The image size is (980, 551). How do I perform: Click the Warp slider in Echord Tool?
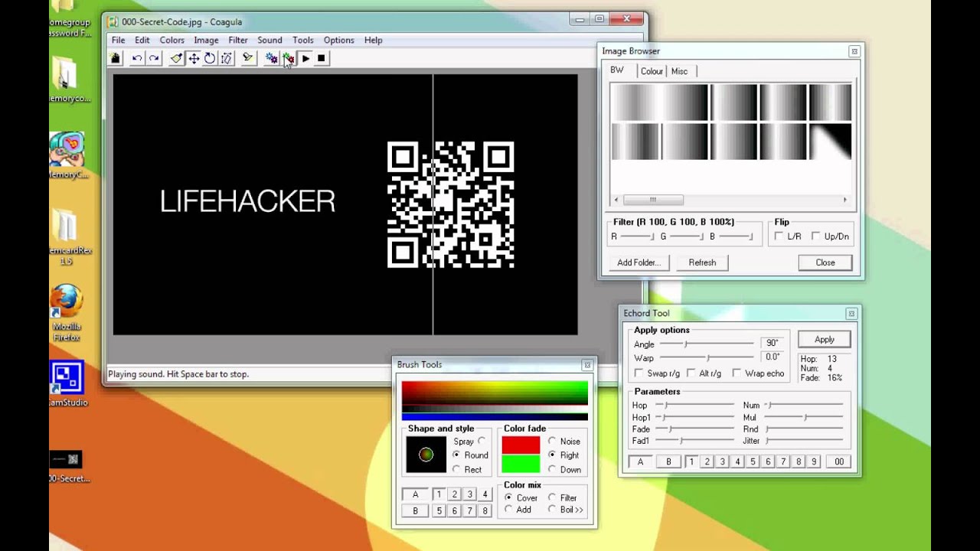coord(707,357)
